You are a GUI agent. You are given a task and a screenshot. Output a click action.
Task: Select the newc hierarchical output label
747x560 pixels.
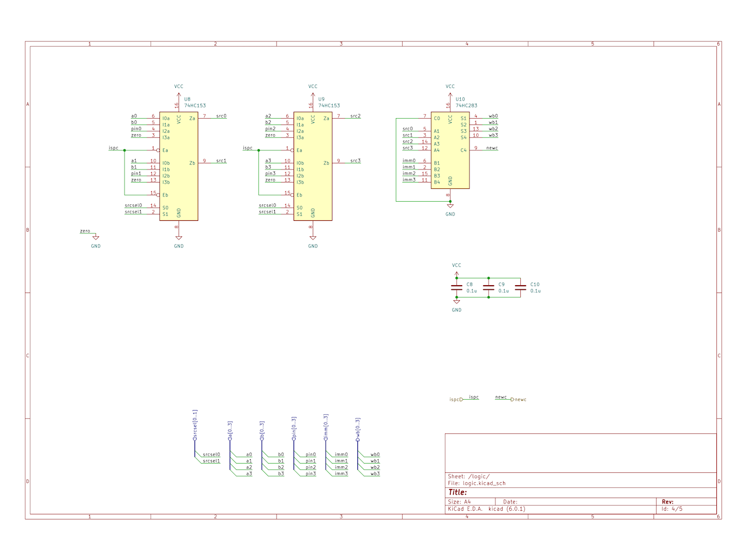click(519, 400)
